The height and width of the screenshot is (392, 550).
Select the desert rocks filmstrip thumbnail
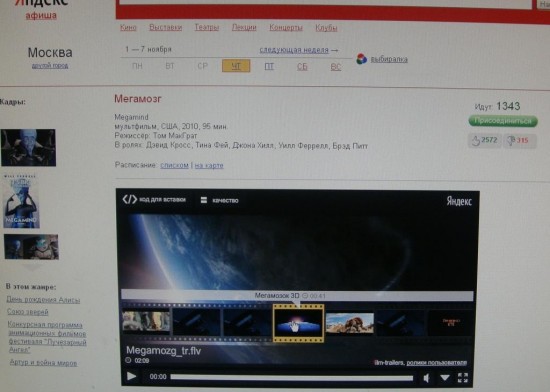tap(350, 323)
